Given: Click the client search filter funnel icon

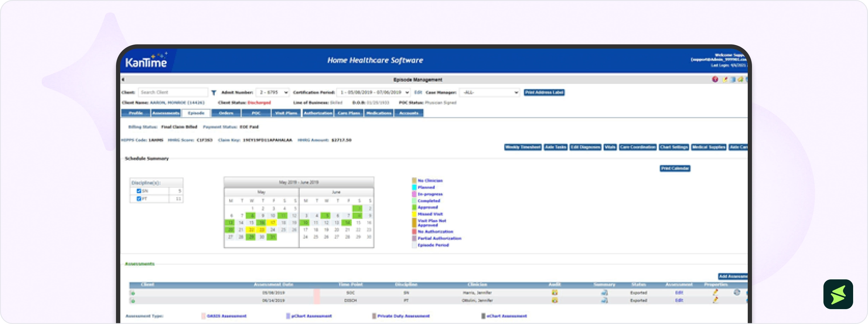Looking at the screenshot, I should coord(214,93).
